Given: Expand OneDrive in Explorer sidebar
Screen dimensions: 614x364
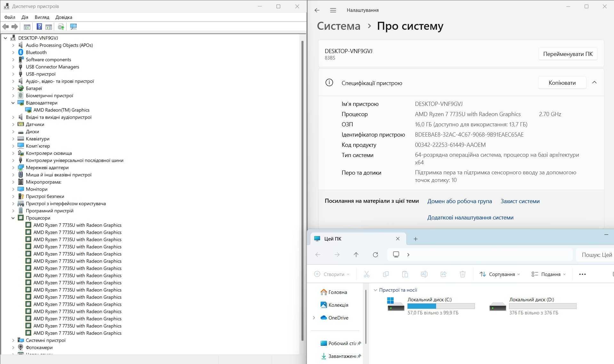Looking at the screenshot, I should [314, 318].
